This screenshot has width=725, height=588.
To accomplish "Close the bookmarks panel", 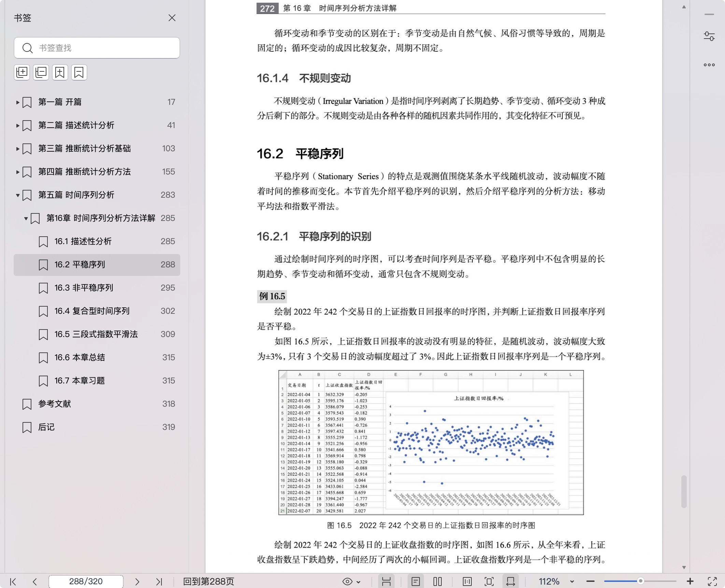I will pos(172,18).
